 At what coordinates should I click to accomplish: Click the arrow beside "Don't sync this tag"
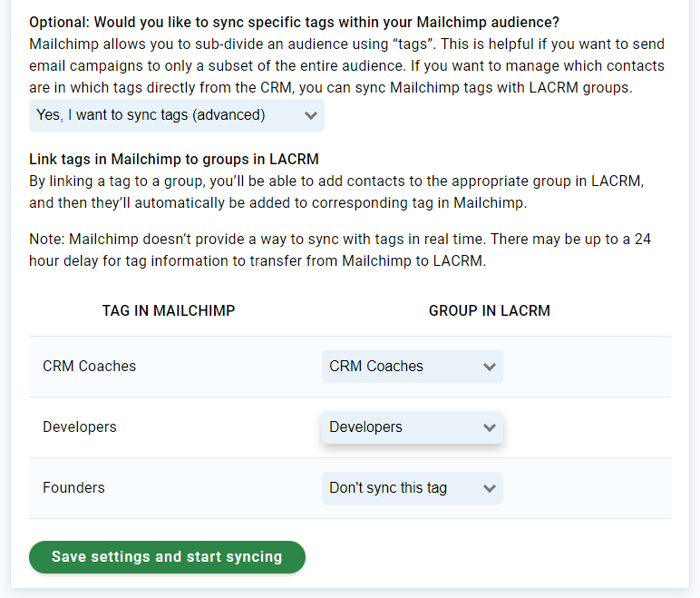click(x=490, y=488)
